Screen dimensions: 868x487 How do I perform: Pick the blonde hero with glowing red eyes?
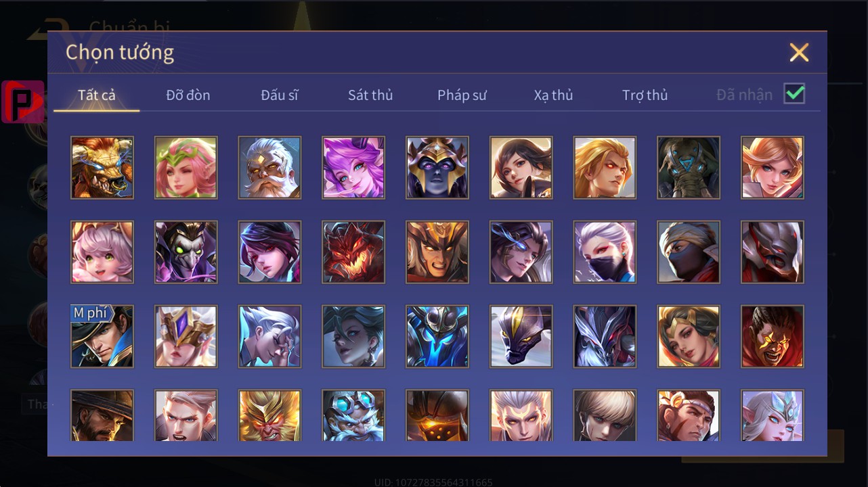(x=605, y=168)
